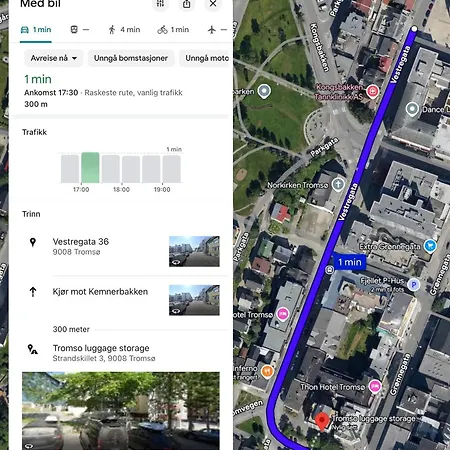Click the Dance studio map marker

412,109
